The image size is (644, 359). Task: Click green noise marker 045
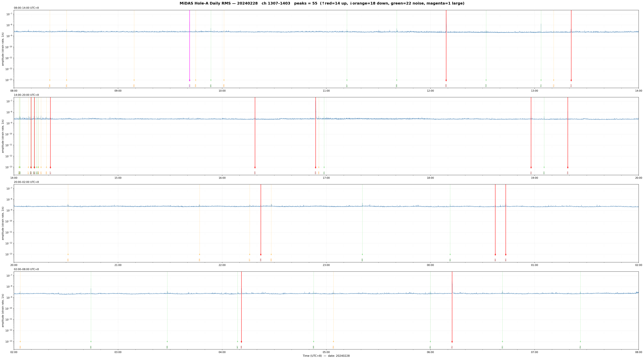[x=91, y=341]
